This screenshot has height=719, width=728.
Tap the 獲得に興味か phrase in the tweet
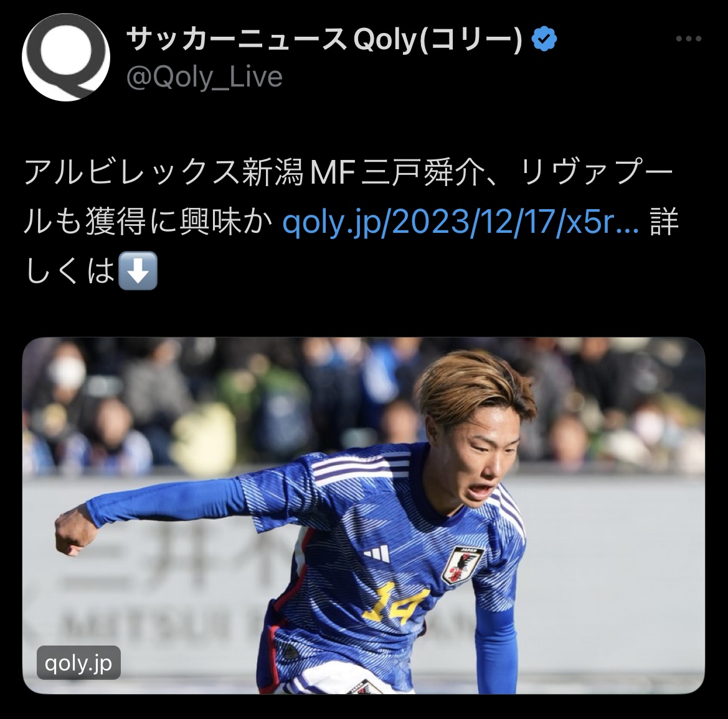point(178,223)
